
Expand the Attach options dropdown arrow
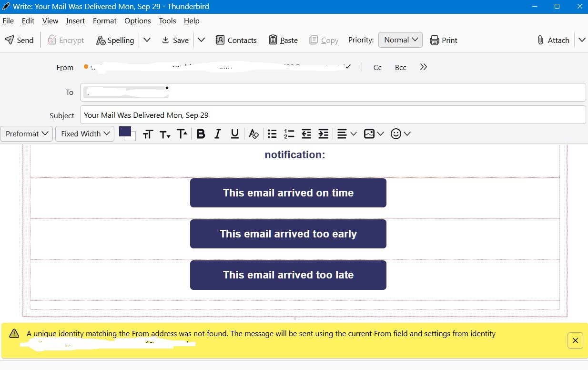[582, 40]
